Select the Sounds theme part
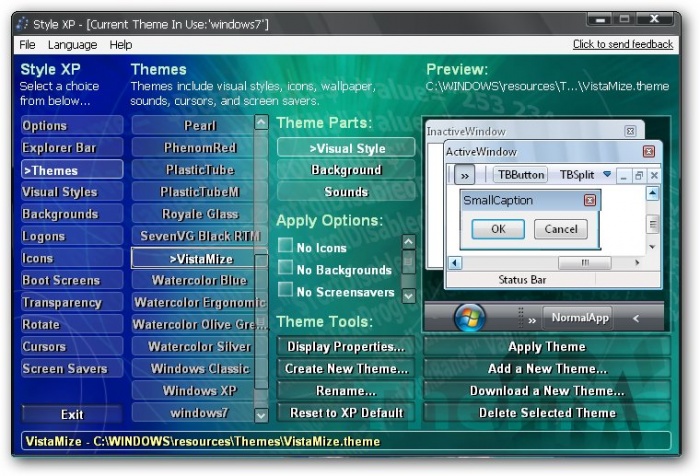Viewport: 700px width, 476px height. 346,192
